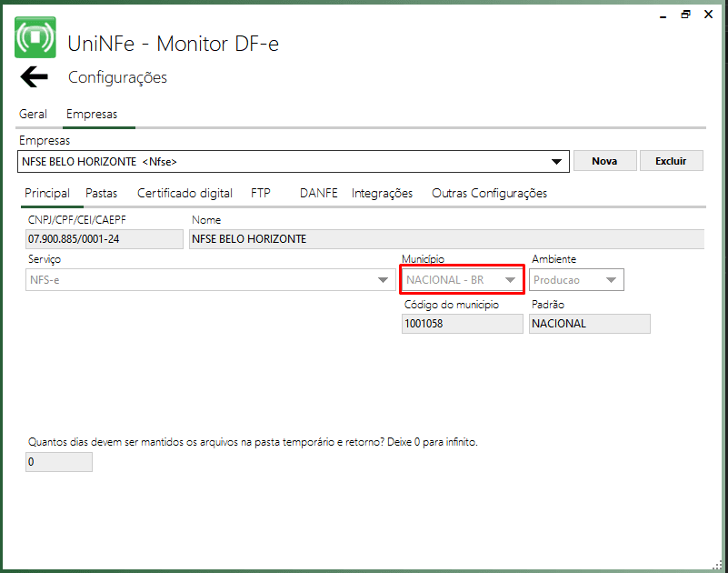Open the Ambiente Producao dropdown
The height and width of the screenshot is (573, 728).
tap(576, 280)
